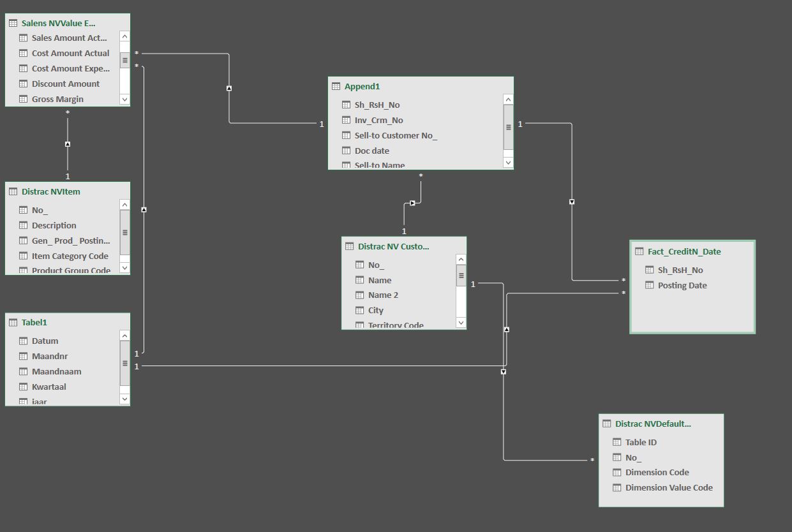Click the table icon of Distrac NVItem header

coord(13,191)
